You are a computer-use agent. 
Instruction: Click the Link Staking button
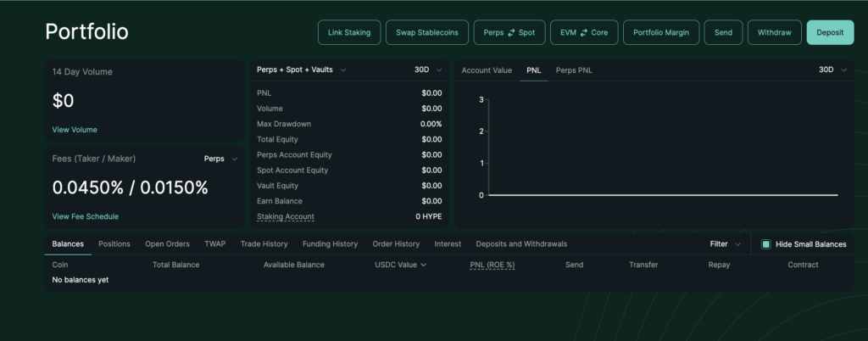click(x=349, y=32)
